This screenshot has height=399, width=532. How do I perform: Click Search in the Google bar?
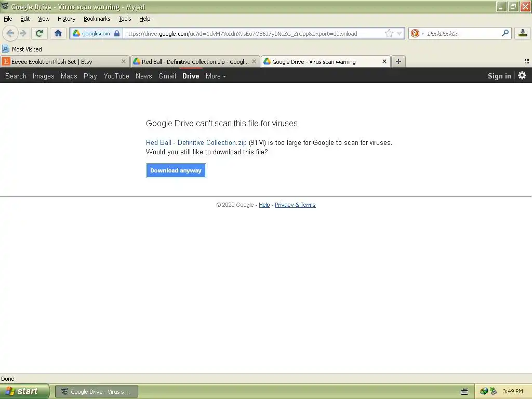(16, 76)
